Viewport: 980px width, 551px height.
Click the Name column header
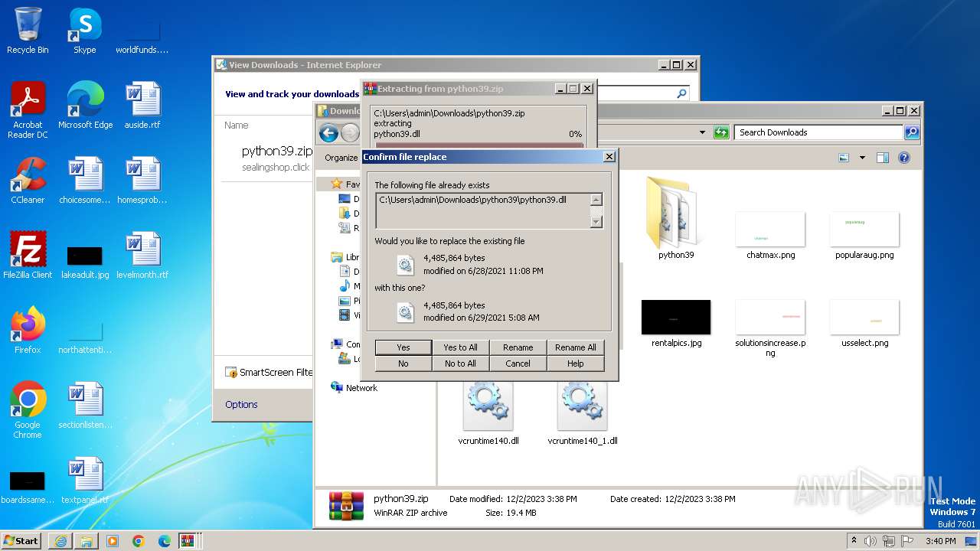point(237,125)
